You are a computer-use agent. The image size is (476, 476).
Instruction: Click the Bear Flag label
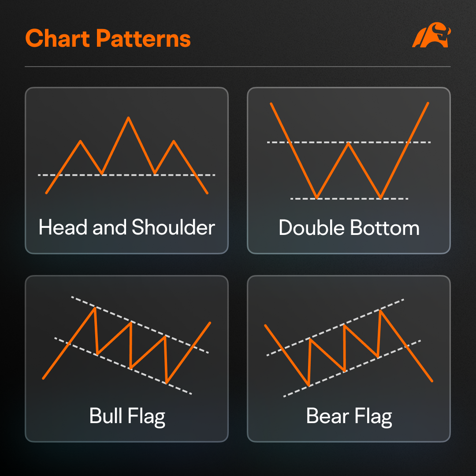pyautogui.click(x=349, y=417)
